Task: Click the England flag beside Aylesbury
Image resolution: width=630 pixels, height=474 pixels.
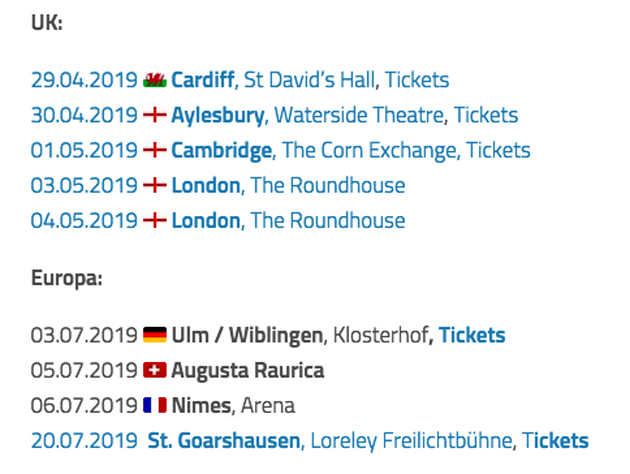Action: click(x=155, y=115)
